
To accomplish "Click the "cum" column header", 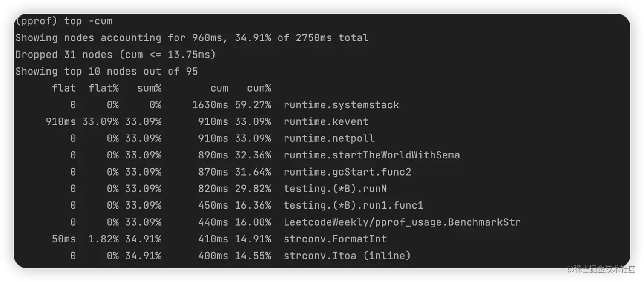I will [219, 88].
